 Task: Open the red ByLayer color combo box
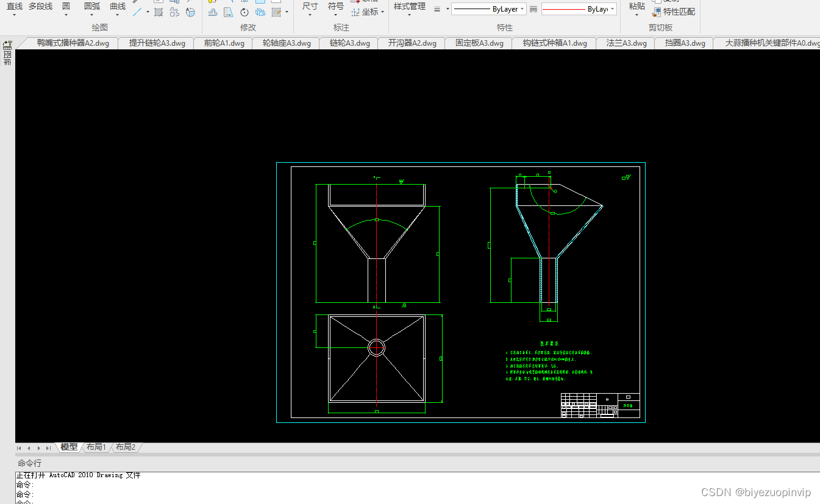pos(579,9)
